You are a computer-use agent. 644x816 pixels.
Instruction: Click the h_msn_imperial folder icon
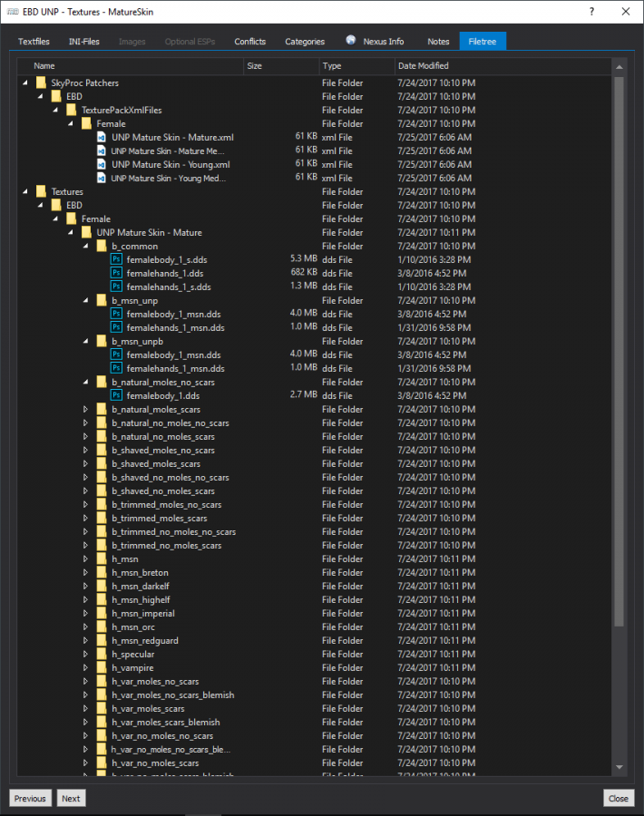(102, 613)
